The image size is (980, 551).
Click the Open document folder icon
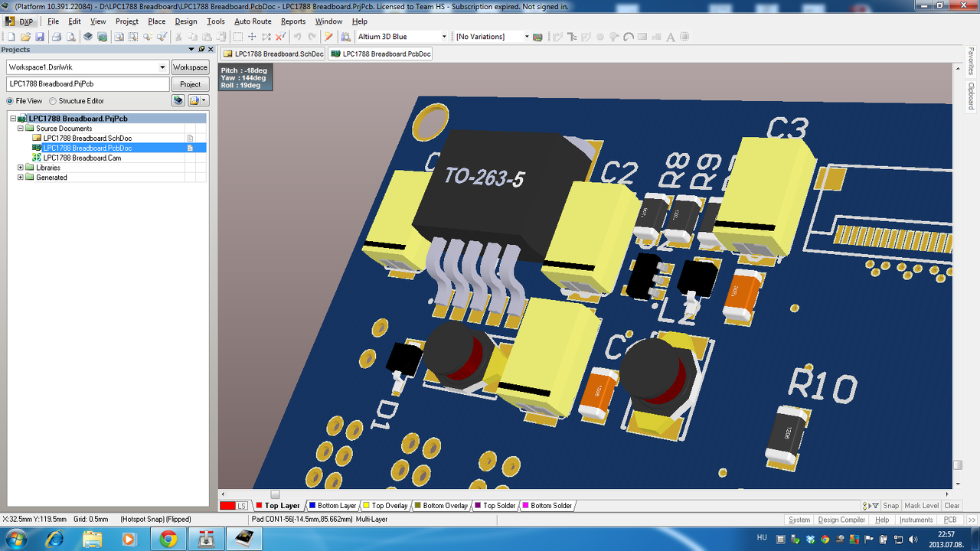[25, 37]
